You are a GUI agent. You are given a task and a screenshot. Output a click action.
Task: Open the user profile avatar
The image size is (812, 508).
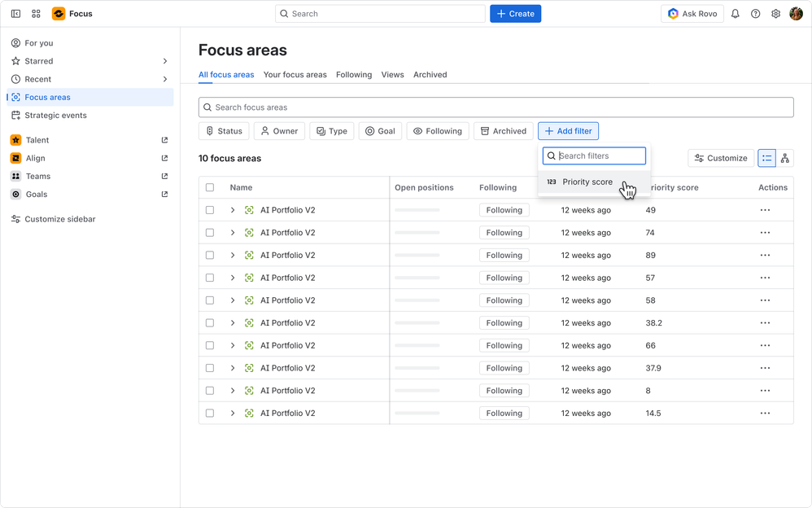pos(796,14)
